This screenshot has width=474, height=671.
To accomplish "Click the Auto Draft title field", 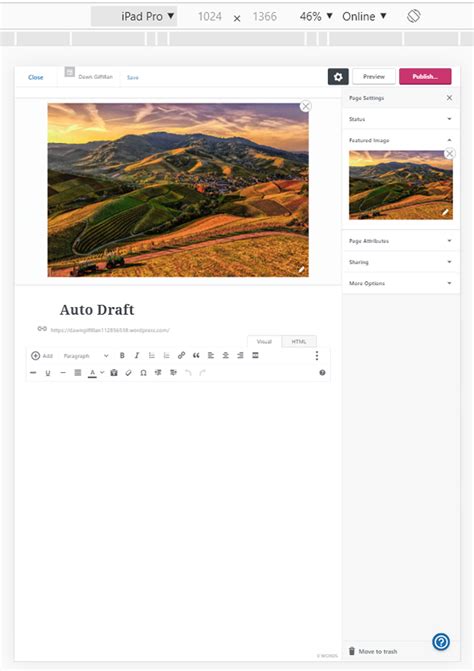I will click(97, 309).
